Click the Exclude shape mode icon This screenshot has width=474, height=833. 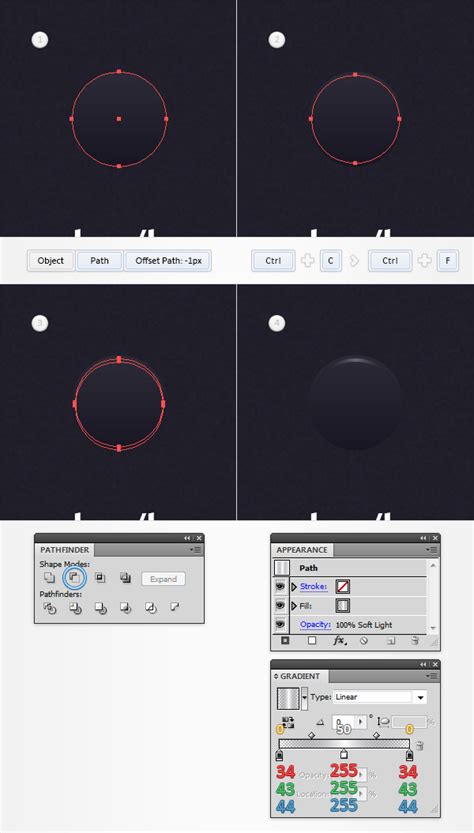(x=125, y=577)
